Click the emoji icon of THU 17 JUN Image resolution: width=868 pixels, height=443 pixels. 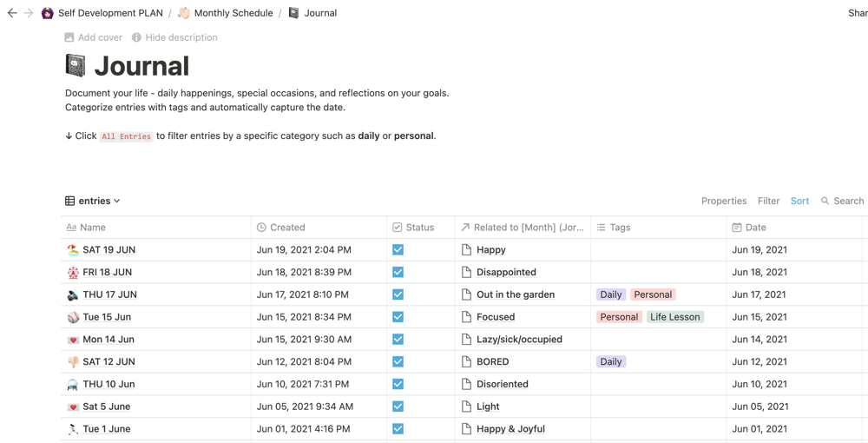click(x=73, y=294)
